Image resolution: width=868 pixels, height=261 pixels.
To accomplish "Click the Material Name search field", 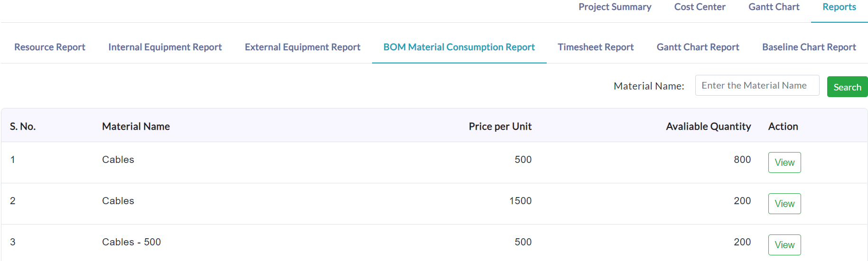I will 757,85.
